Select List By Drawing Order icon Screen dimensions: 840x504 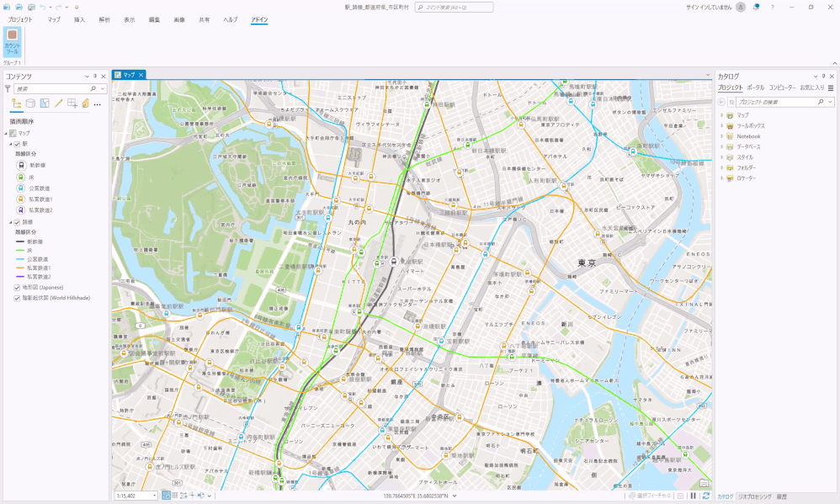pyautogui.click(x=17, y=103)
